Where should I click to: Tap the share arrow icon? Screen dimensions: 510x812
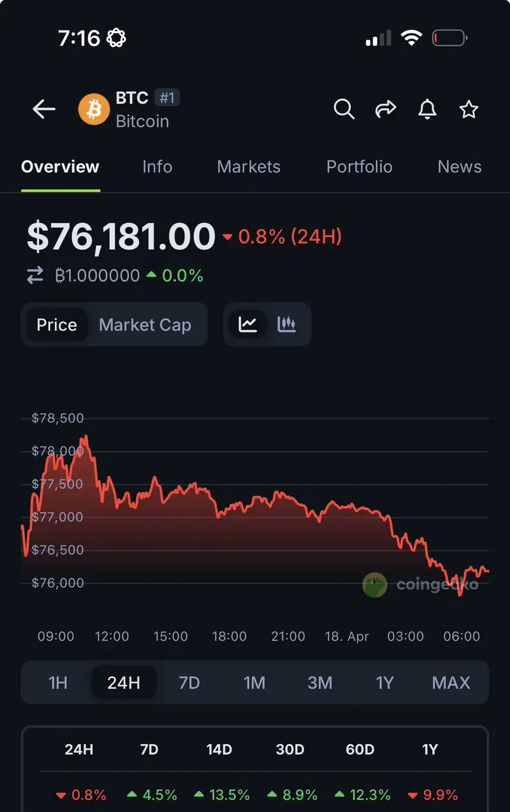(x=385, y=109)
